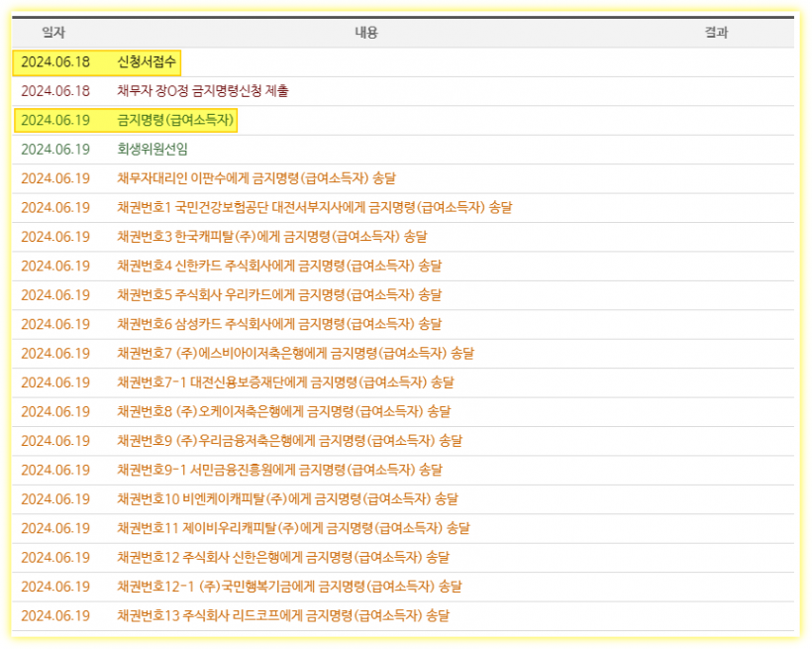
Task: Select 채권번호10 비엔케이캐피탈(주) 송달 entry
Action: pyautogui.click(x=287, y=499)
